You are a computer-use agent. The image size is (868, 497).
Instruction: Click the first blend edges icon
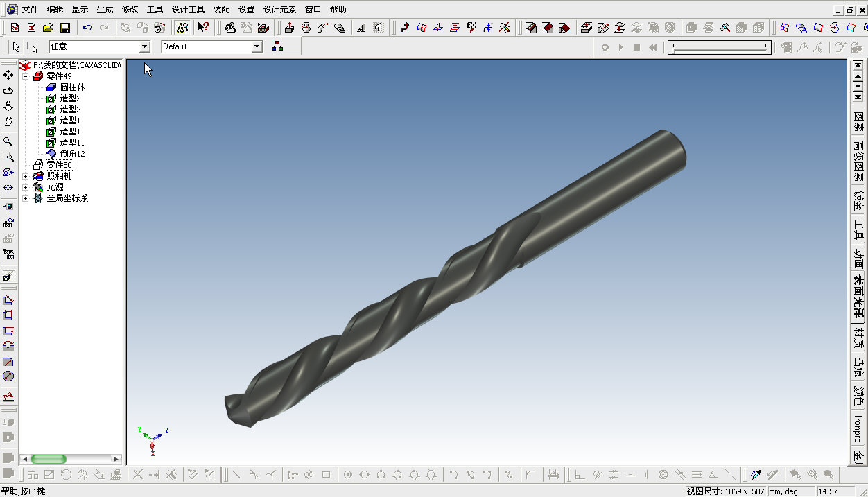530,28
